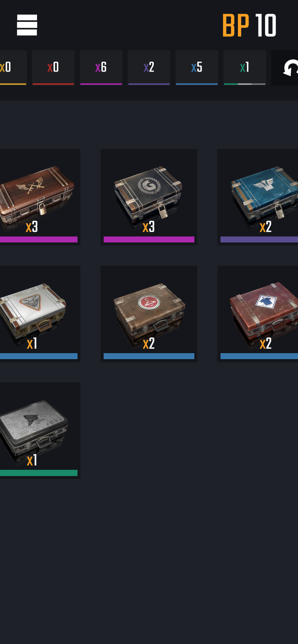Select the brown crate with red hanger logo
This screenshot has width=298, height=644.
[x=149, y=314]
